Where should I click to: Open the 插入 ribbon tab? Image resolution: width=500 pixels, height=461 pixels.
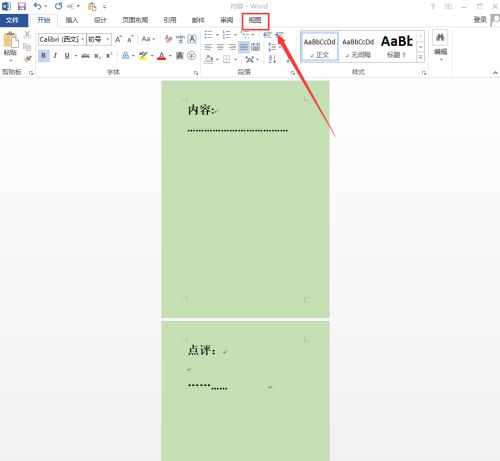coord(72,20)
